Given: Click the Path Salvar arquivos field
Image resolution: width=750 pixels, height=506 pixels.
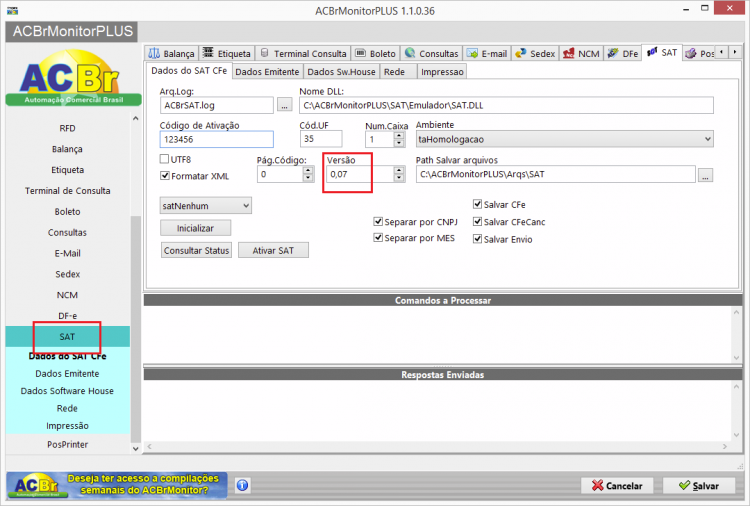Looking at the screenshot, I should (x=555, y=174).
